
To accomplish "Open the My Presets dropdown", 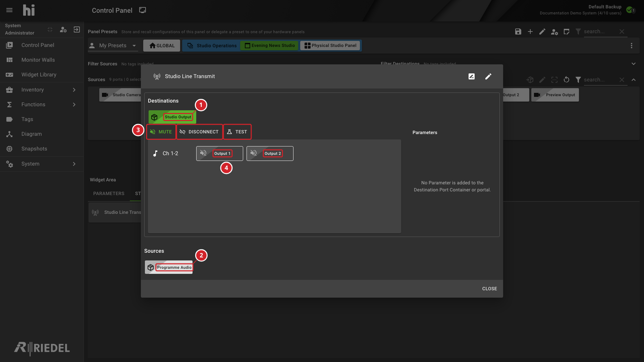I will (113, 46).
